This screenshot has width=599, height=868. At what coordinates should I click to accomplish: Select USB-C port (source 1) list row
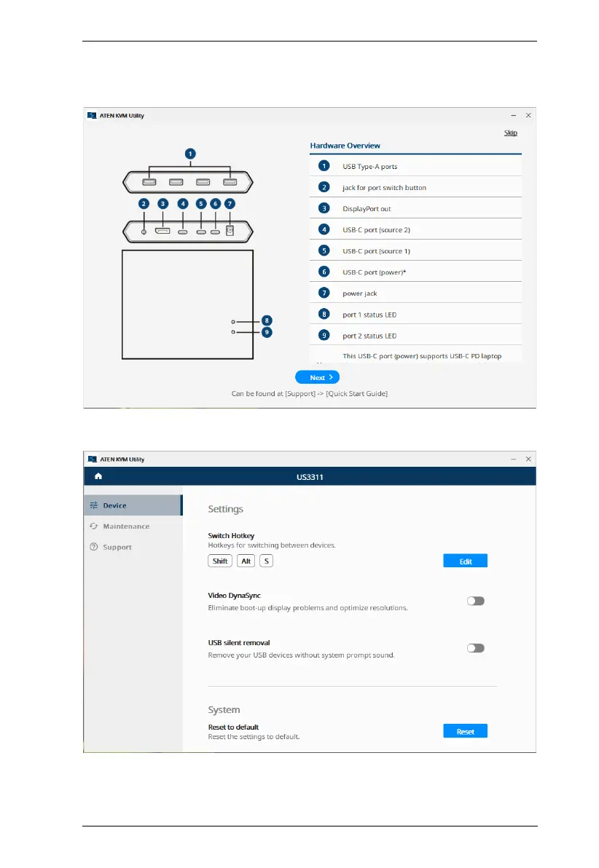point(415,250)
